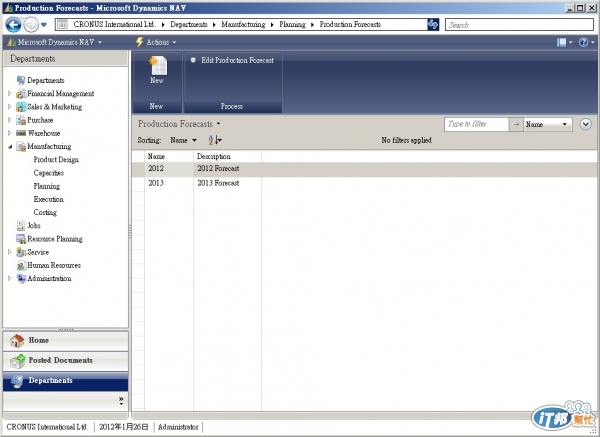Image resolution: width=600 pixels, height=437 pixels.
Task: Open the Posted Documents pane button
Action: [x=65, y=361]
